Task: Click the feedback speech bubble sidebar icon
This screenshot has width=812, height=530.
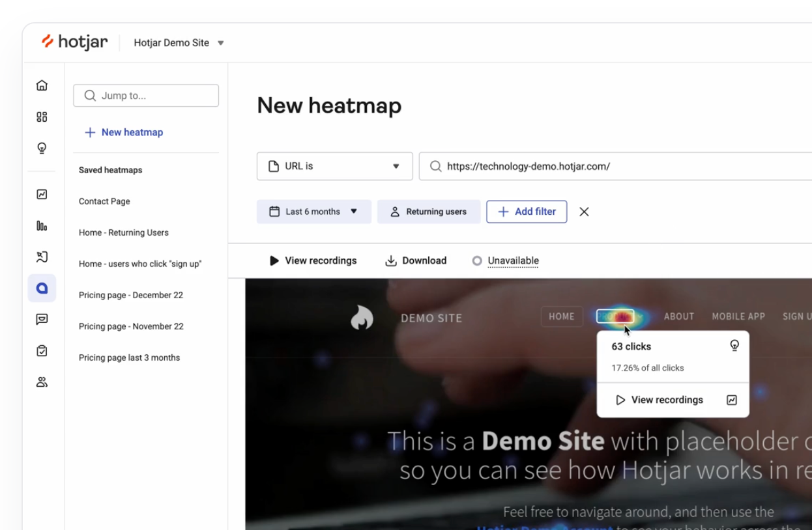Action: tap(42, 319)
